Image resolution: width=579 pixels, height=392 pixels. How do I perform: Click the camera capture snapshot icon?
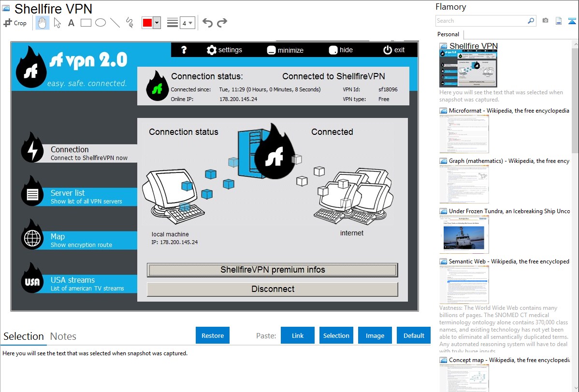[545, 21]
